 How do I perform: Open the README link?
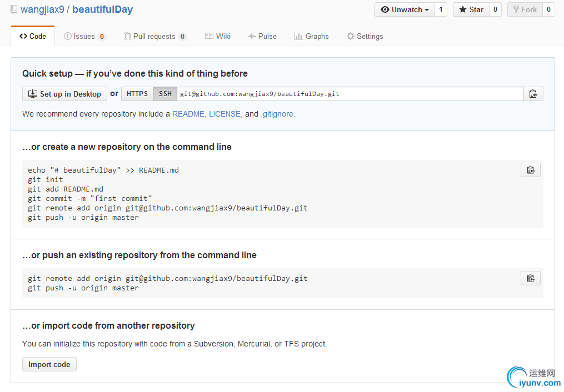point(189,114)
